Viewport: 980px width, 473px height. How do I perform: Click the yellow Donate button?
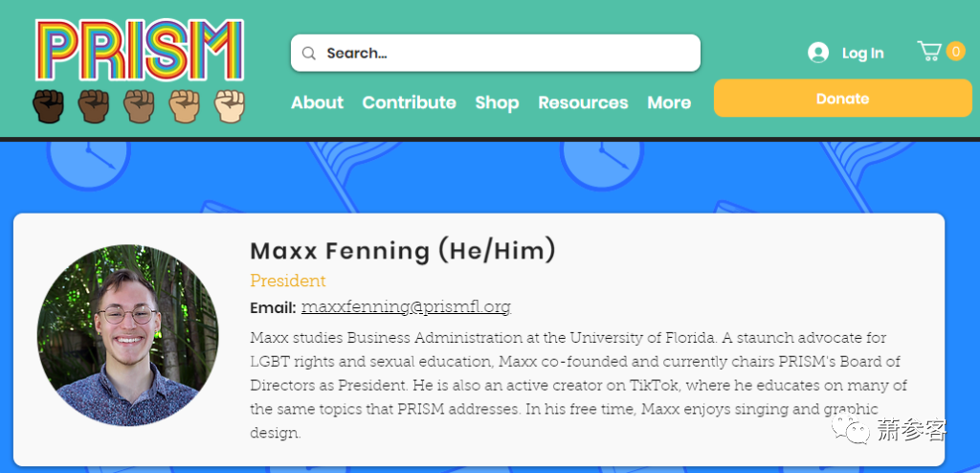842,99
